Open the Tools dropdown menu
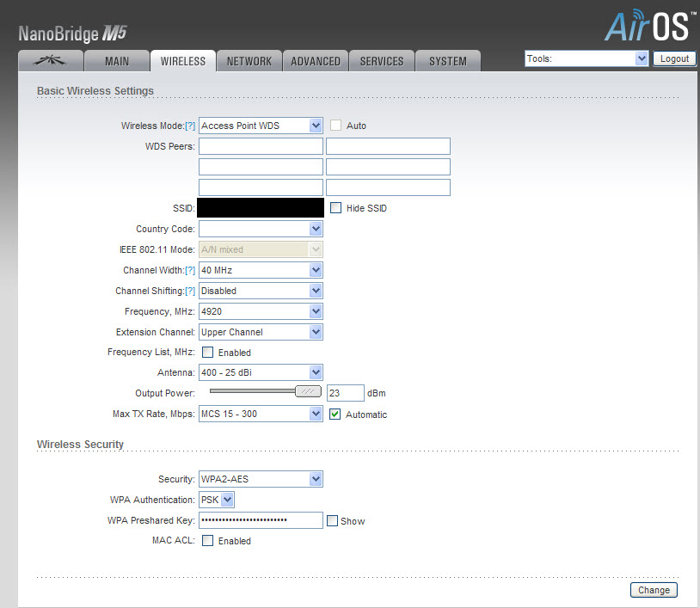 click(586, 58)
